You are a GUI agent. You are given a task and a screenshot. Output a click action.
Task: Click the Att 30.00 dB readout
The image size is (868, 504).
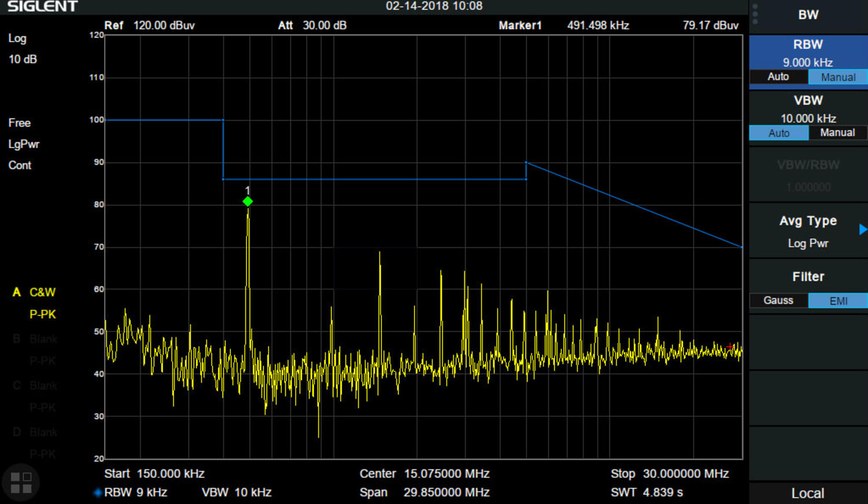coord(312,25)
